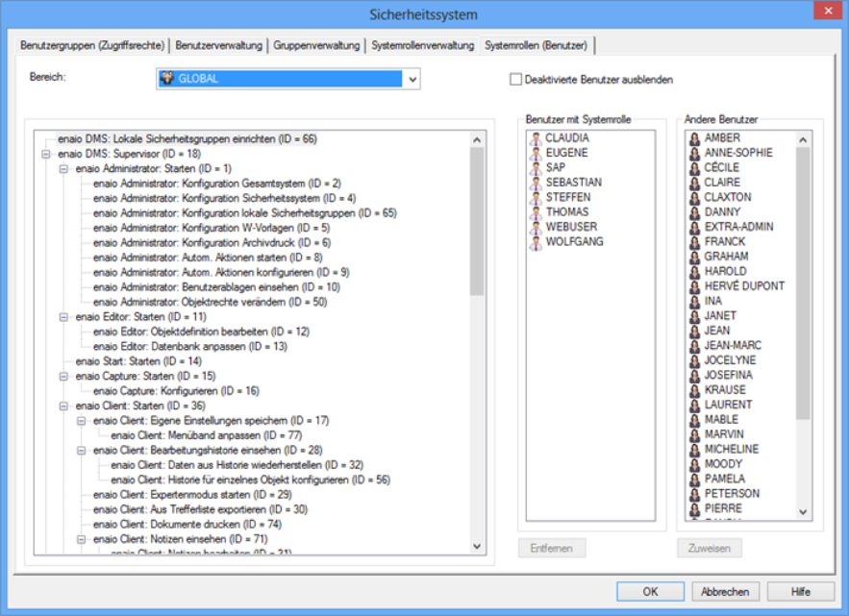The width and height of the screenshot is (849, 616).
Task: Click the user icon next to CLAUDIA
Action: click(x=536, y=138)
